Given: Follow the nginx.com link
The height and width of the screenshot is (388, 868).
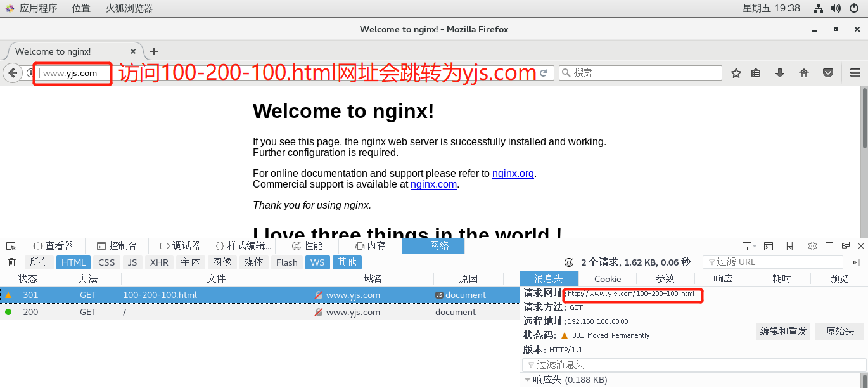Looking at the screenshot, I should [433, 184].
